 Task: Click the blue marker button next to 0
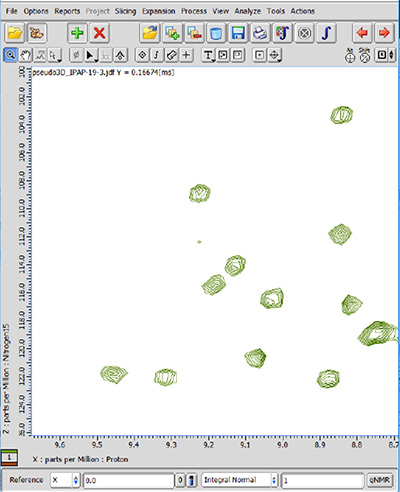191,480
